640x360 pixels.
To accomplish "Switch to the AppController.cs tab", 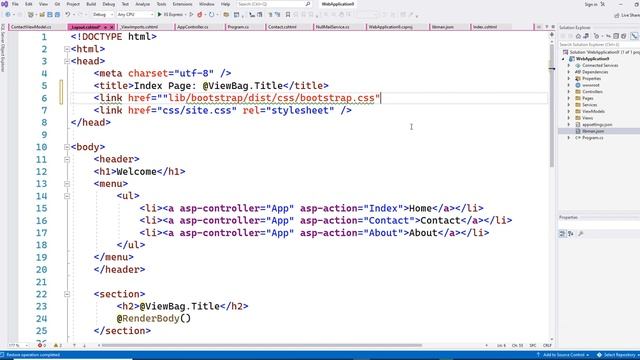I will (193, 27).
